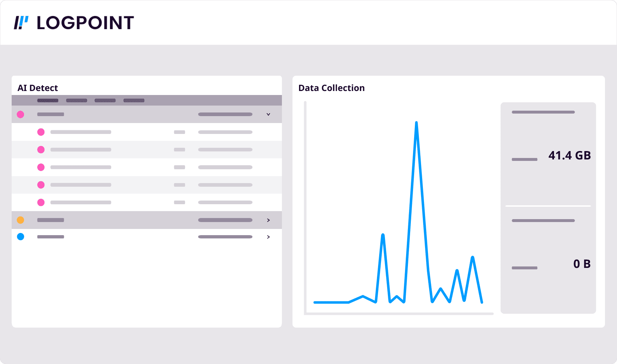Select the pink severity dot on first alert group

(x=21, y=114)
